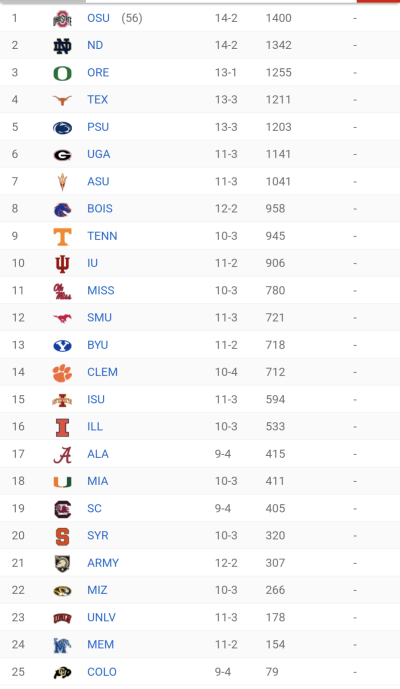
Task: Click the Ohio State Buckeyes logo
Action: [62, 19]
